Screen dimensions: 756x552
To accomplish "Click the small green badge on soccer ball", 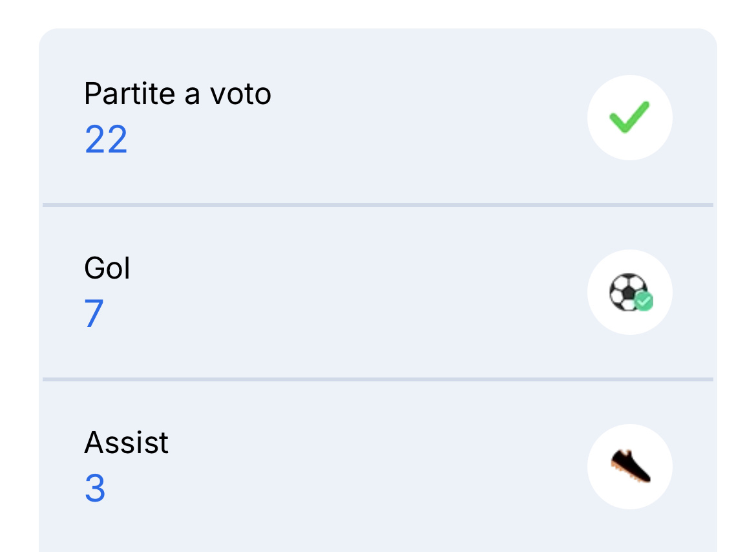I will click(x=644, y=301).
